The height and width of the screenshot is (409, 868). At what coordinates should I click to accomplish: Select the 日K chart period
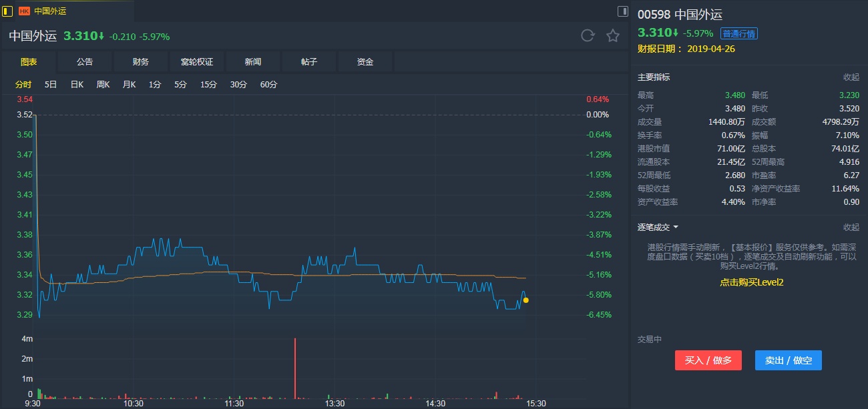point(77,85)
